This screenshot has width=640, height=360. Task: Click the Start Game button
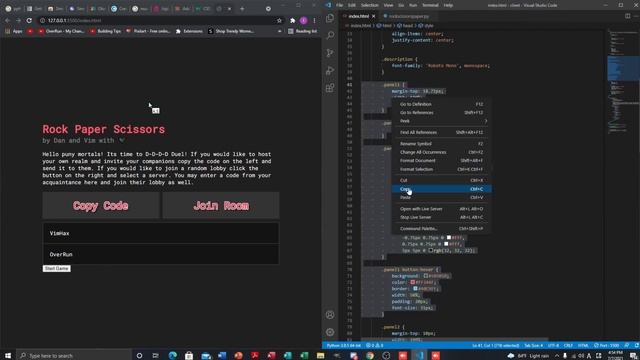tap(56, 268)
